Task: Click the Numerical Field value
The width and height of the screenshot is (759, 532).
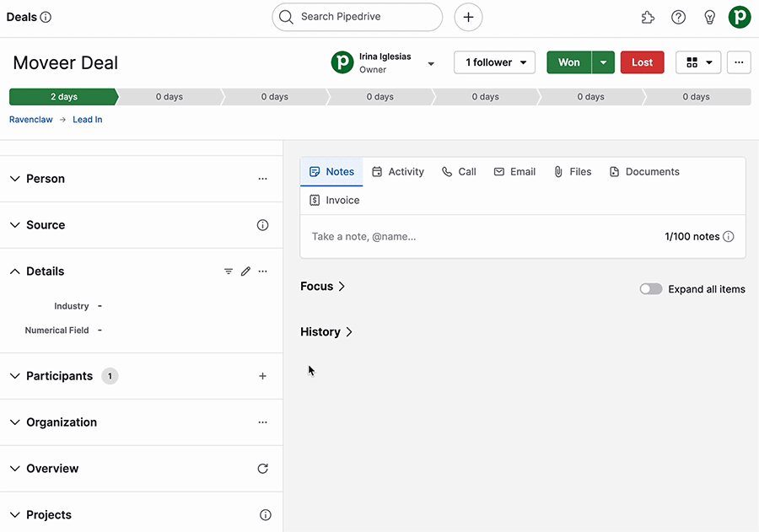Action: [100, 330]
